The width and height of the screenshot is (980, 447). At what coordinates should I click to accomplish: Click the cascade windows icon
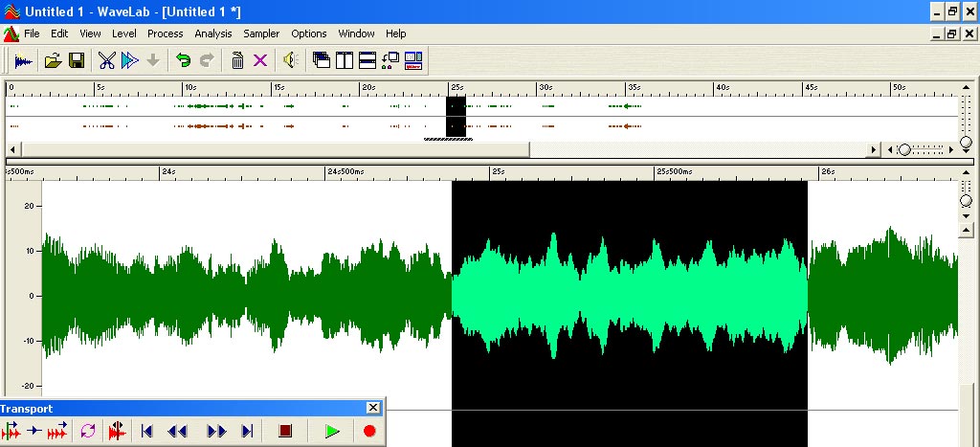322,61
